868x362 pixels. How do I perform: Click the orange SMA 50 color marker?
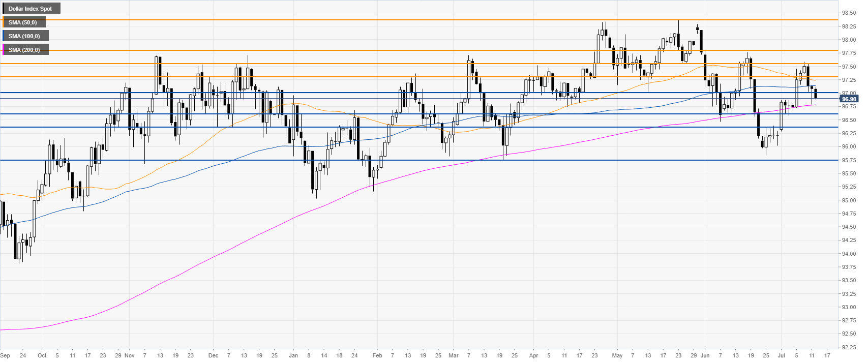tap(4, 22)
